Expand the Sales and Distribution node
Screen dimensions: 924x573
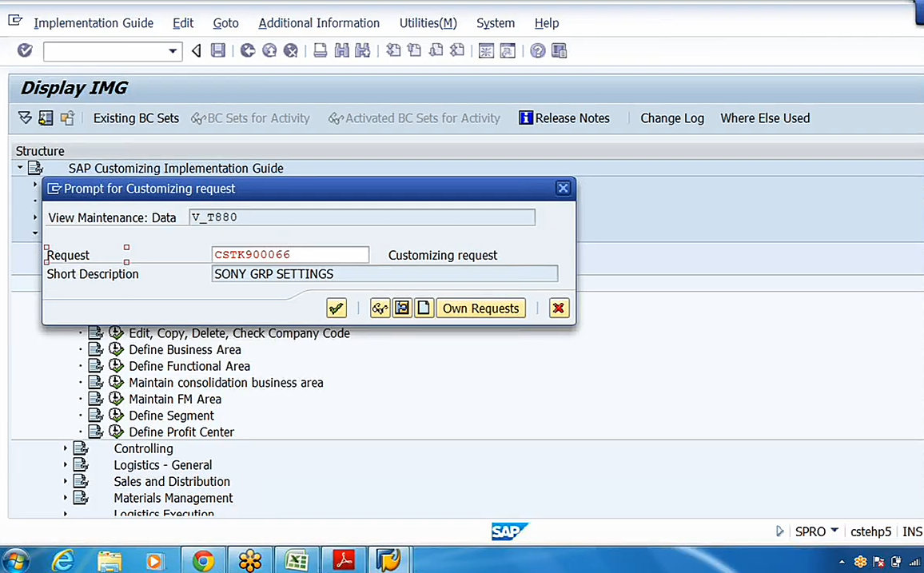tap(66, 481)
